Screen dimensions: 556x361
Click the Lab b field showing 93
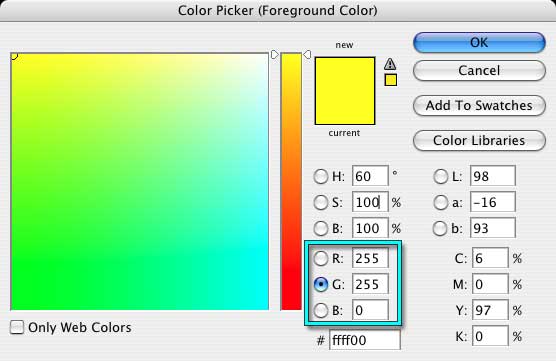(493, 228)
